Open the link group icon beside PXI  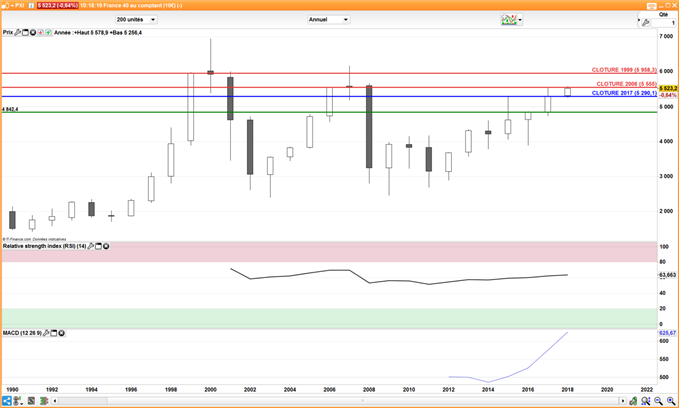click(x=5, y=6)
